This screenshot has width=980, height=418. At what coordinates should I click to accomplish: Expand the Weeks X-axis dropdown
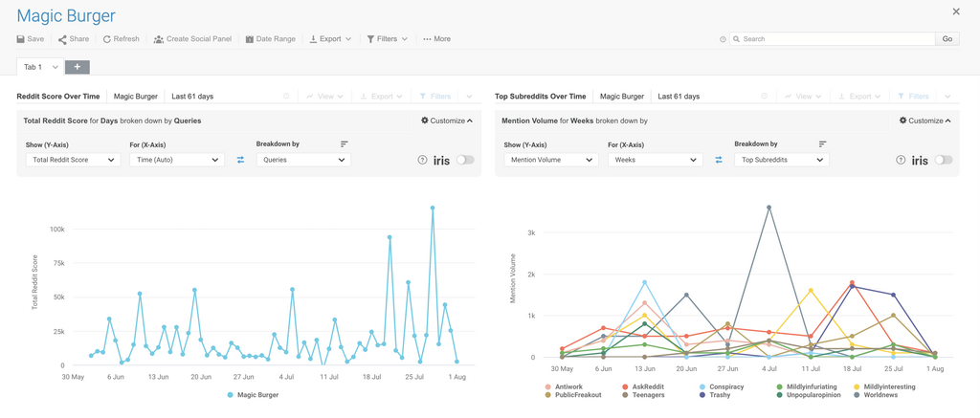655,160
